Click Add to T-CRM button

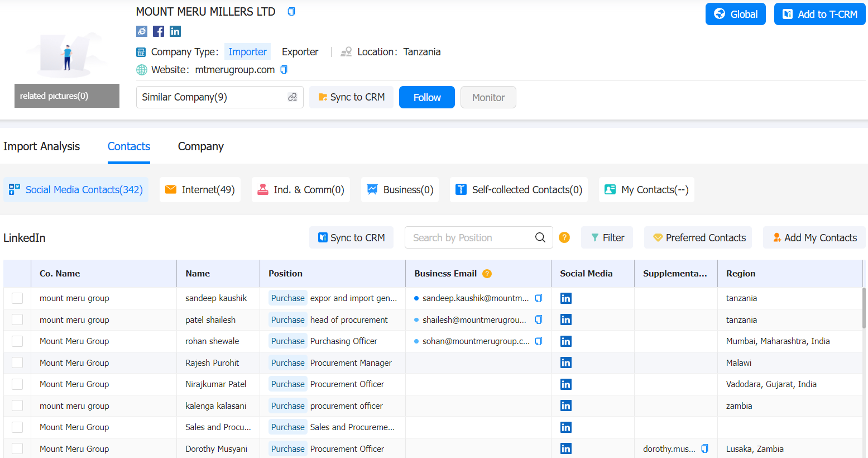pyautogui.click(x=820, y=14)
